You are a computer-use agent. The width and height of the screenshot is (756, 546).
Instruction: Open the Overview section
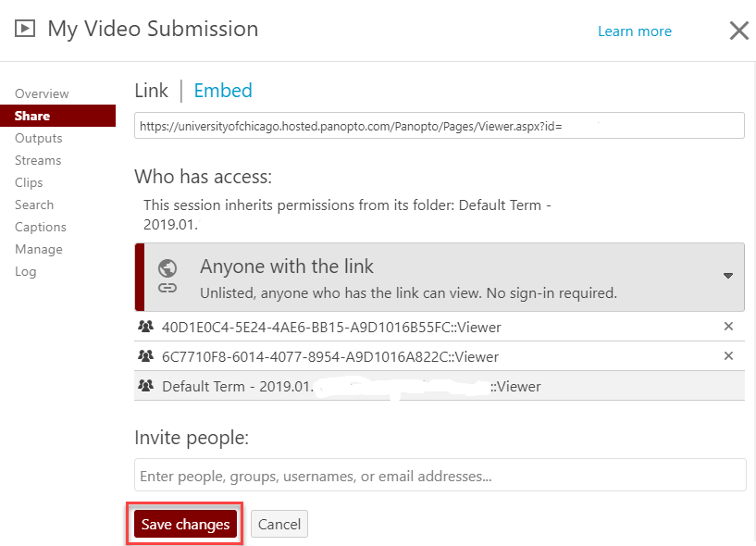[x=42, y=93]
